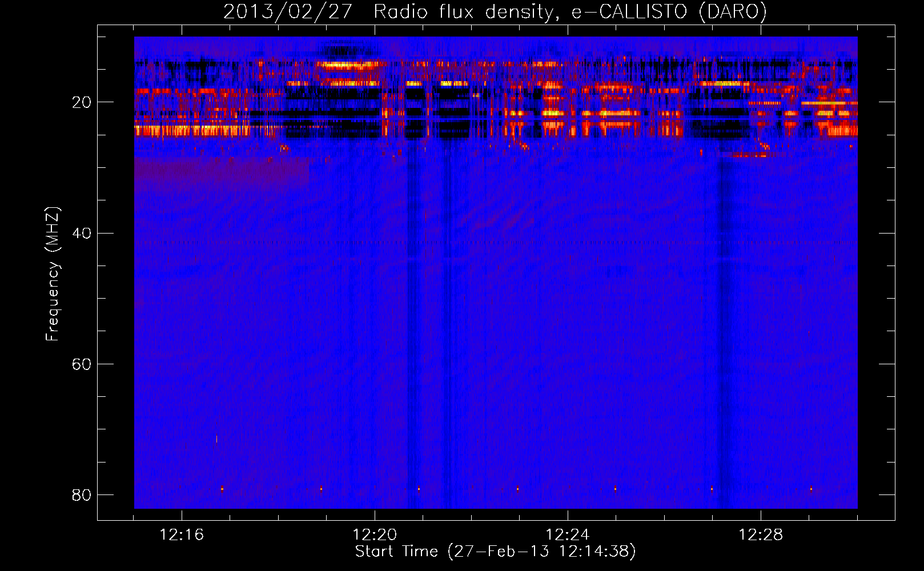
Task: Click the 12:24 time tick label
Action: click(x=568, y=535)
